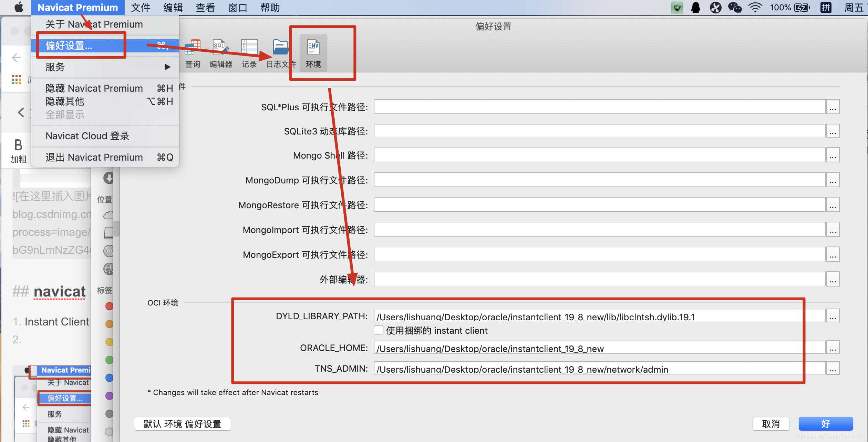Open the Wi-Fi status menu icon
This screenshot has height=442, width=868.
point(755,8)
